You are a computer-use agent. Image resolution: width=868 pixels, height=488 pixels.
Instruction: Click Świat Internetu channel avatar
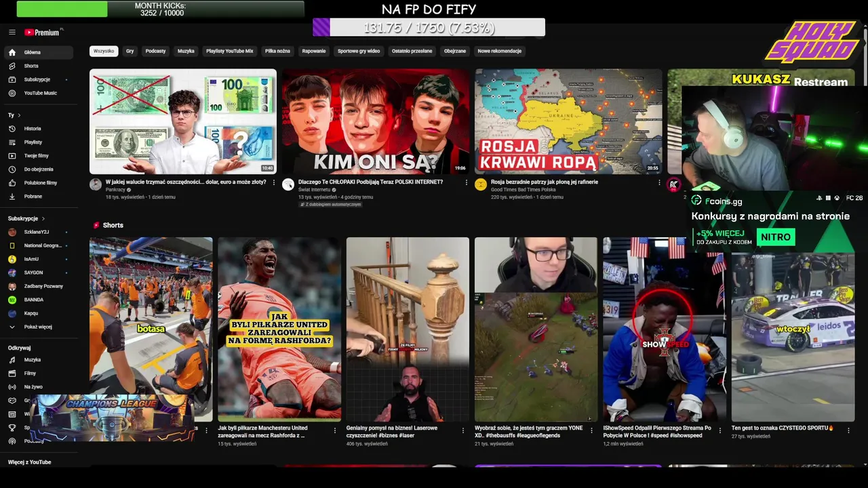tap(288, 184)
